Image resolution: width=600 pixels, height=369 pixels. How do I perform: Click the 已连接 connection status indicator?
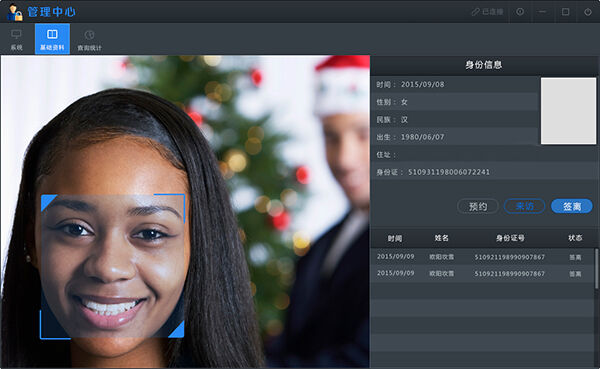coord(487,12)
